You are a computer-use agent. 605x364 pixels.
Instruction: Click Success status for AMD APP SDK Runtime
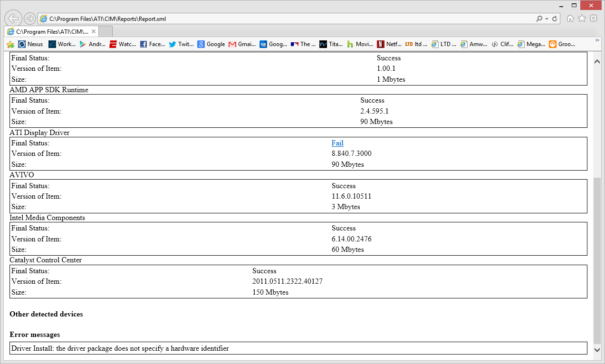point(373,100)
